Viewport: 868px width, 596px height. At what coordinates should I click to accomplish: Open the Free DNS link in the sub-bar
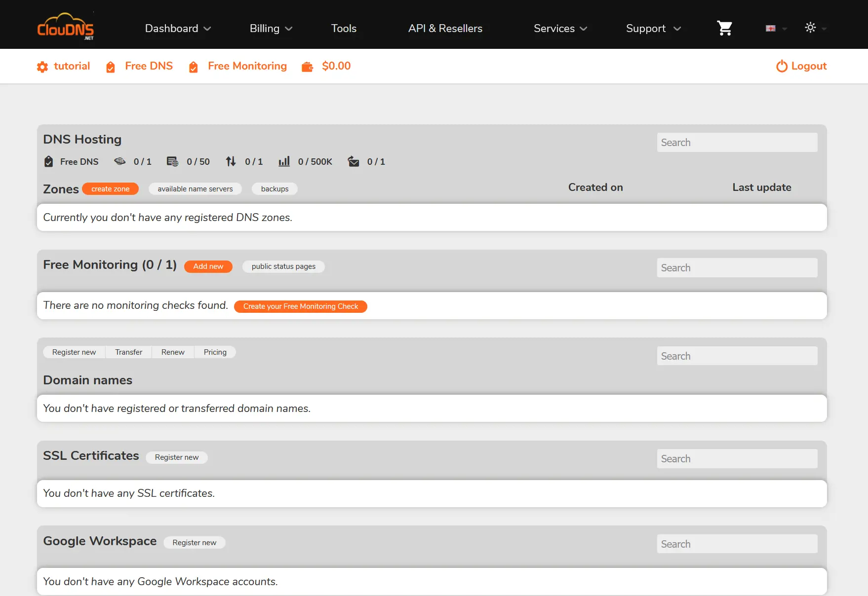149,66
